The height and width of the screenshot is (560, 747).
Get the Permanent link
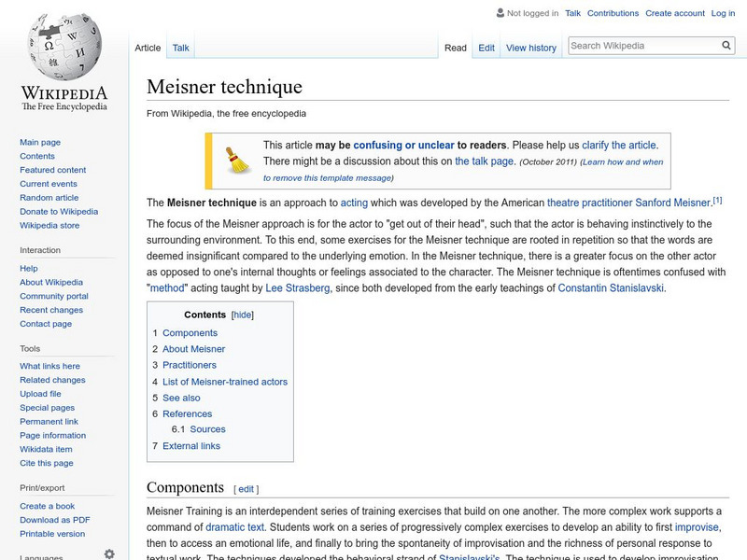click(x=49, y=421)
